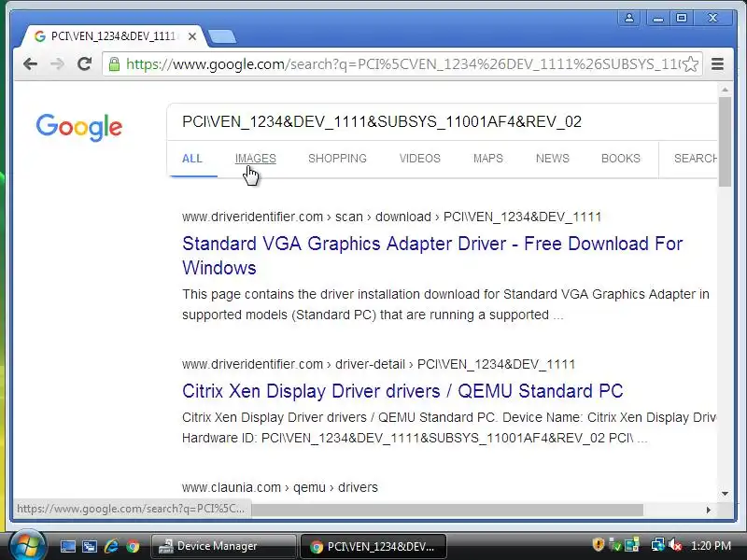Open the SEARCH tools option
The image size is (747, 560).
pos(695,159)
